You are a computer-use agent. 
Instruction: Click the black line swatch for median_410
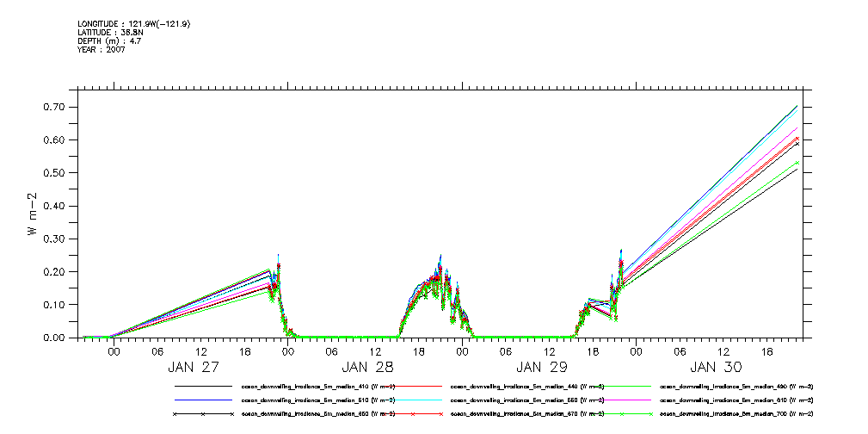click(x=203, y=387)
